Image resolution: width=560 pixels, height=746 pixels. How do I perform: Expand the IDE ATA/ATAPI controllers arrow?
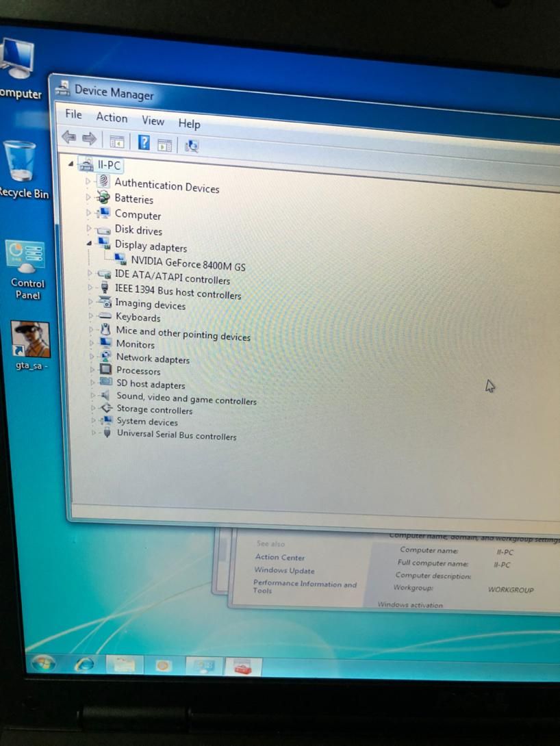pyautogui.click(x=90, y=273)
